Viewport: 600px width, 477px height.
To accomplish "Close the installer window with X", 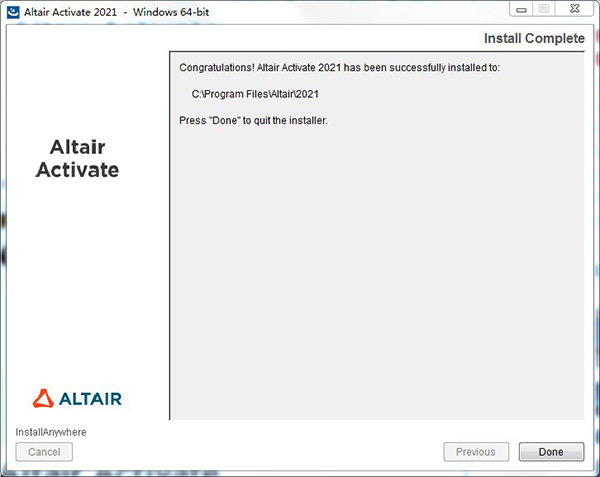I will click(x=575, y=9).
